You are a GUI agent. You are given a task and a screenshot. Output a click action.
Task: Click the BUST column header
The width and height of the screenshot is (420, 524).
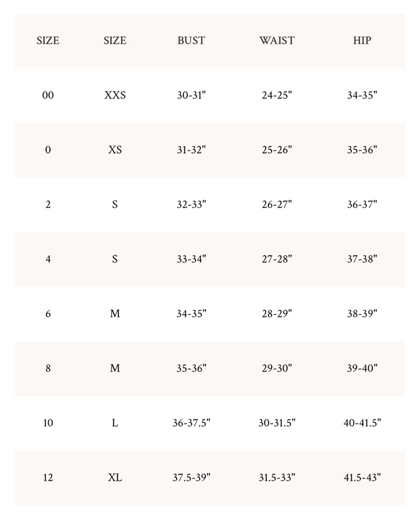(191, 40)
